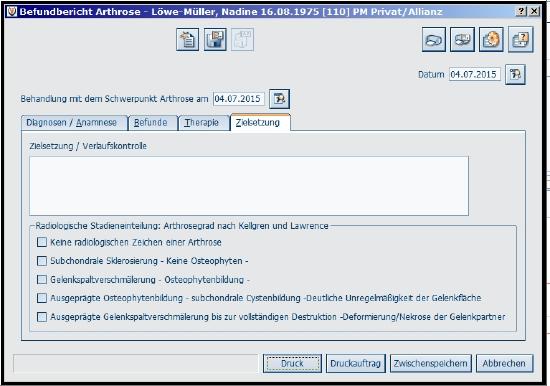Click the title bar question mark help button
The width and height of the screenshot is (550, 386).
coord(521,11)
